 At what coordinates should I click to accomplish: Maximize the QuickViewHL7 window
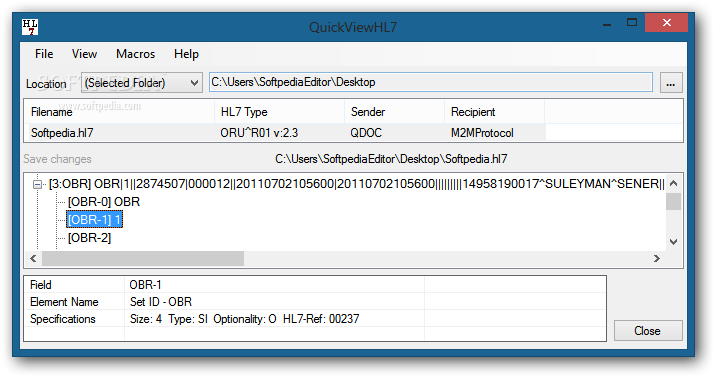(632, 23)
